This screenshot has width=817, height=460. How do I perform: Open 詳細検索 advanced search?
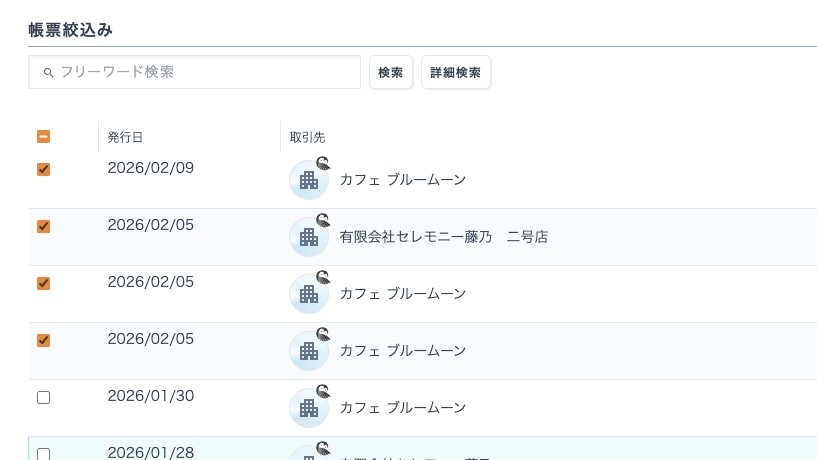pyautogui.click(x=455, y=73)
